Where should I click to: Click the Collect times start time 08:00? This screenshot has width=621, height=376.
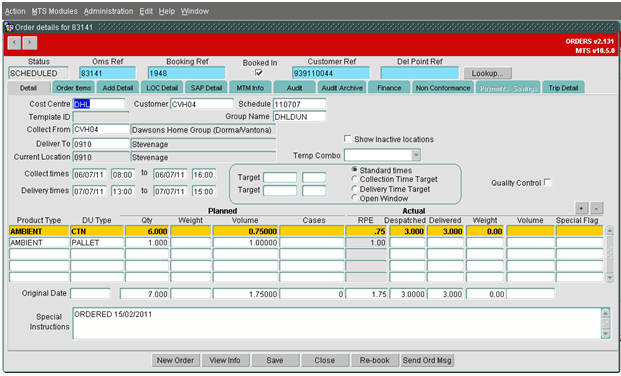(x=123, y=175)
